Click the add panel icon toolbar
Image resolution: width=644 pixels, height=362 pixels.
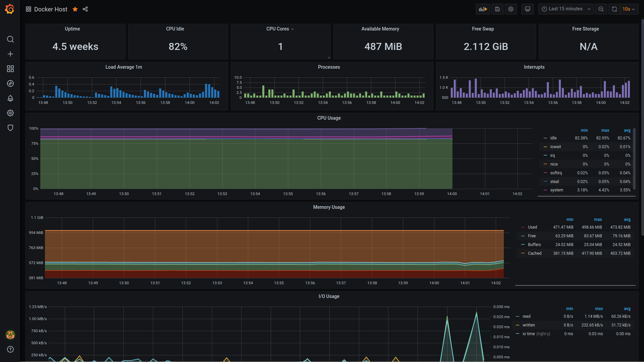tap(483, 9)
